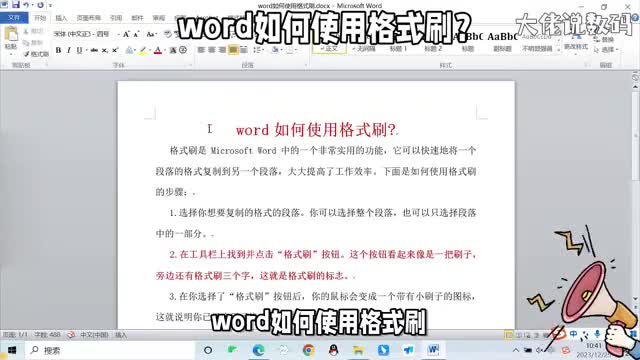Toggle Underline formatting
640x360 pixels.
pos(79,50)
